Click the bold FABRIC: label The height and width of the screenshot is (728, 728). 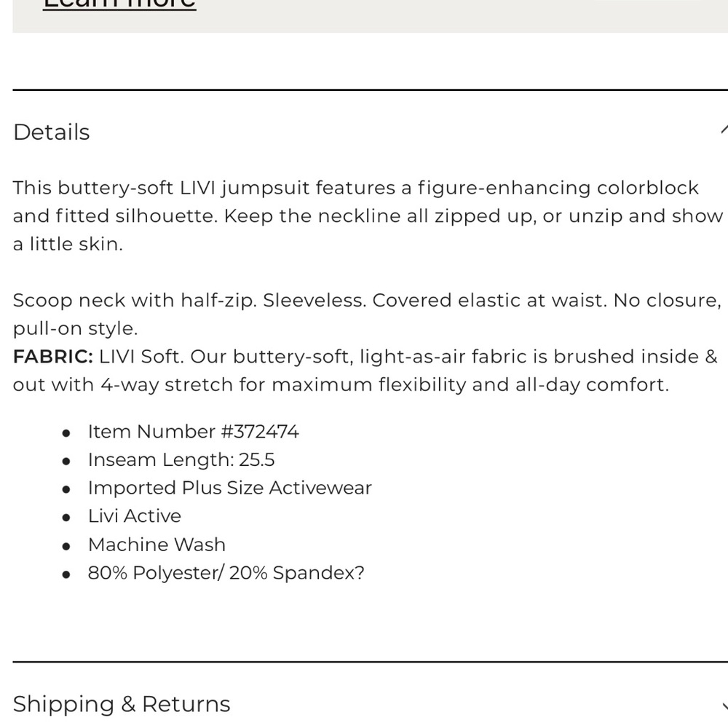(x=53, y=357)
